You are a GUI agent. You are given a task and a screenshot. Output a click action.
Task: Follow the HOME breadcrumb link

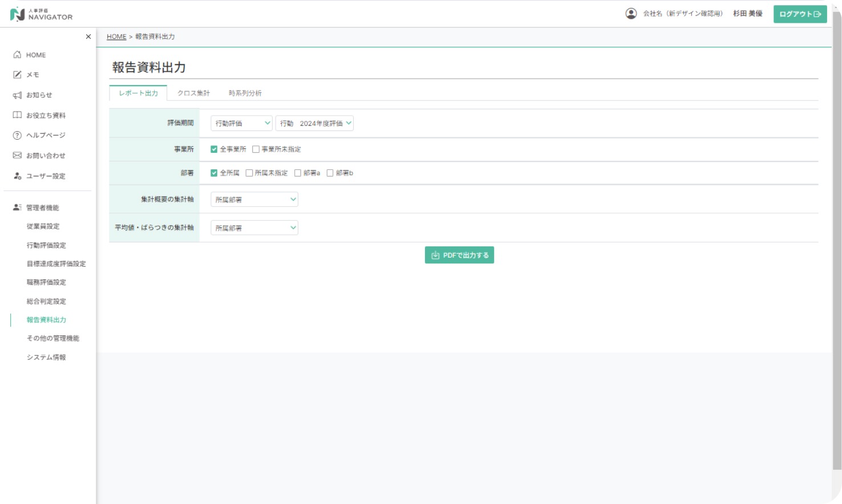(x=116, y=36)
